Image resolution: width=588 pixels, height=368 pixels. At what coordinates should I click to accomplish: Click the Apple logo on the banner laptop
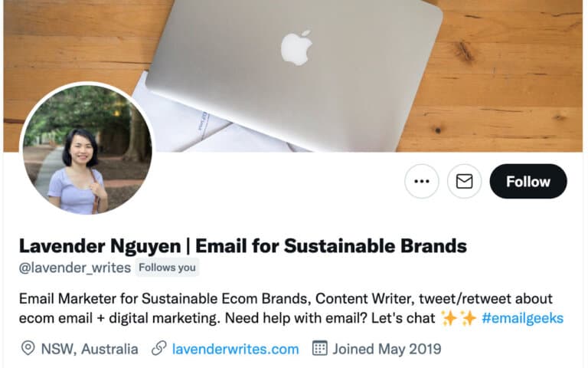(296, 47)
